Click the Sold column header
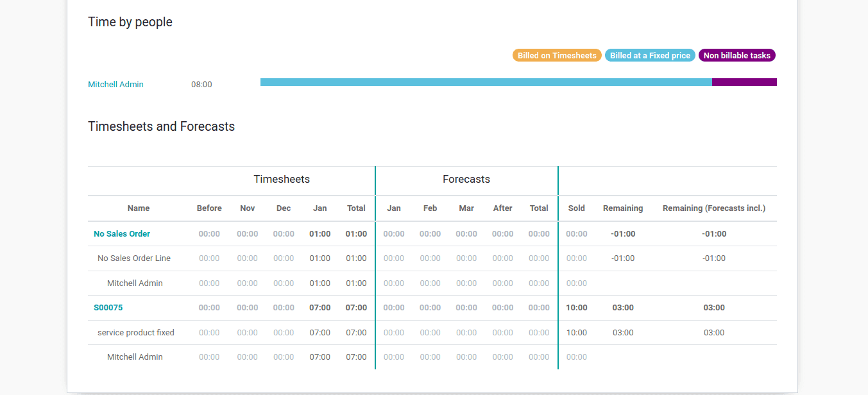This screenshot has width=868, height=395. click(577, 208)
